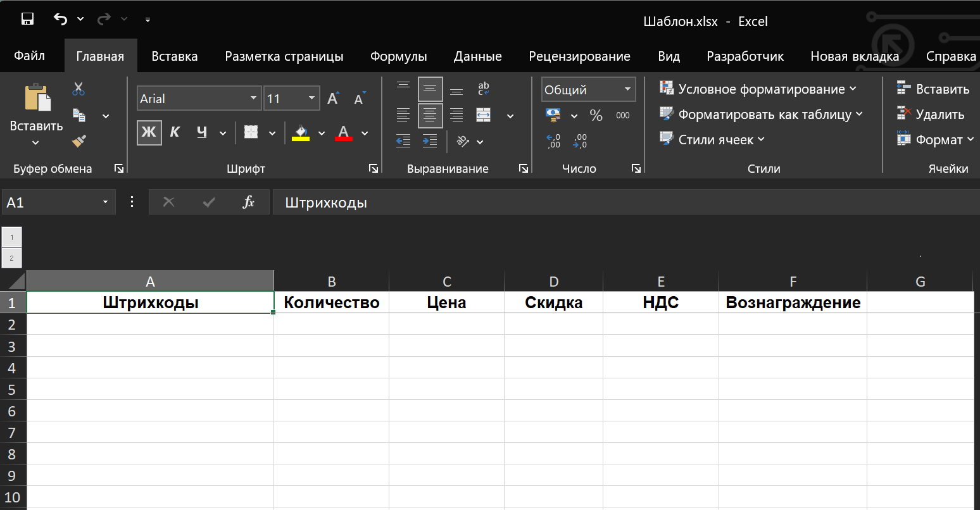Open the font color dropdown arrow

(x=365, y=133)
